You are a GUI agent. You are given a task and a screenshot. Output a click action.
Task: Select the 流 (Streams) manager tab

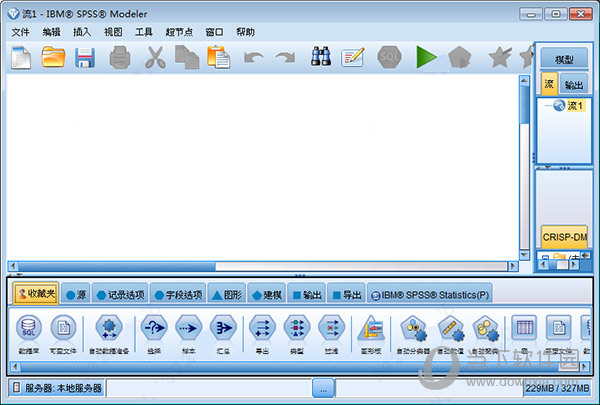coord(549,84)
